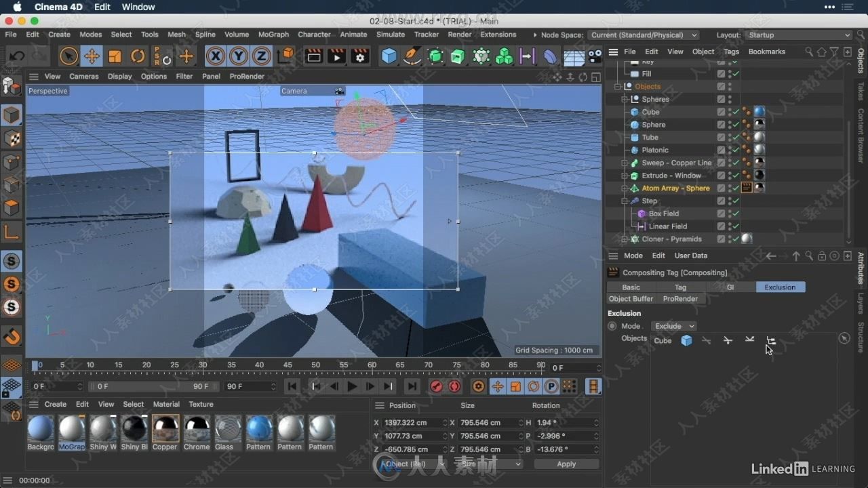The height and width of the screenshot is (488, 868).
Task: Click the search icon in the Object Manager
Action: [x=809, y=52]
